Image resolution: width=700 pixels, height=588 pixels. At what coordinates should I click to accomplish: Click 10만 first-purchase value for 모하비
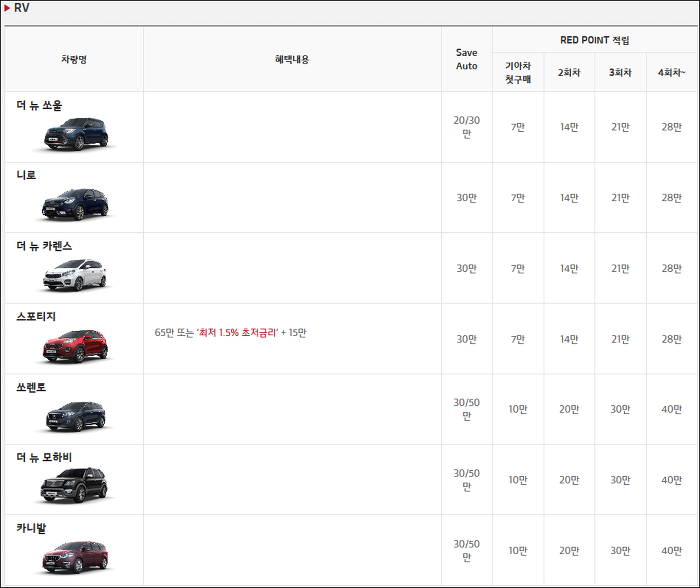[518, 480]
